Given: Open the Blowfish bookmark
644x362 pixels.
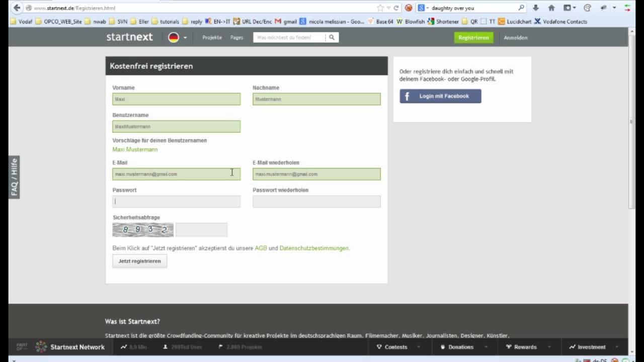Looking at the screenshot, I should pyautogui.click(x=411, y=22).
